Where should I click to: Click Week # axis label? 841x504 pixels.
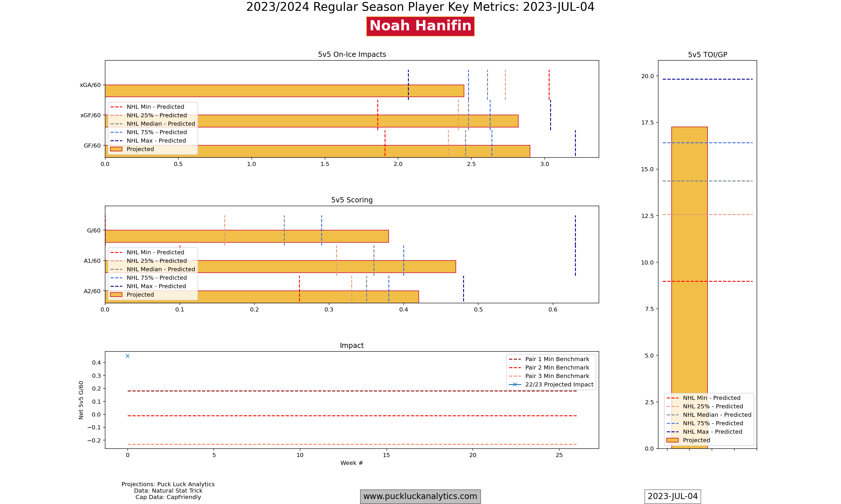tap(352, 463)
